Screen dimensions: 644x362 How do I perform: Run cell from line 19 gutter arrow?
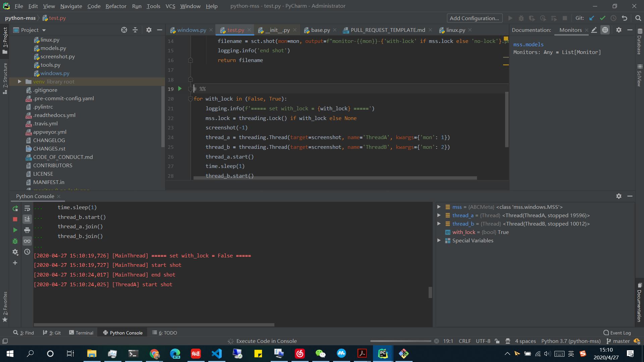tap(180, 89)
